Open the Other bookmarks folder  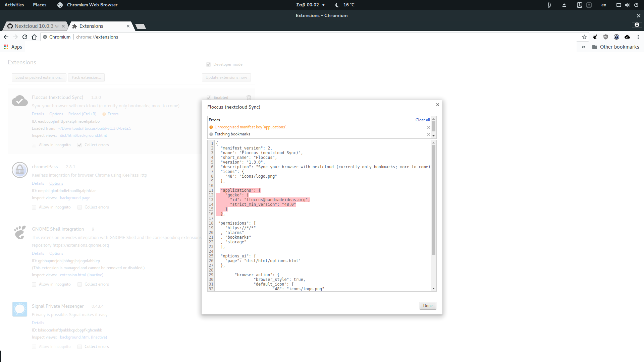pyautogui.click(x=616, y=47)
